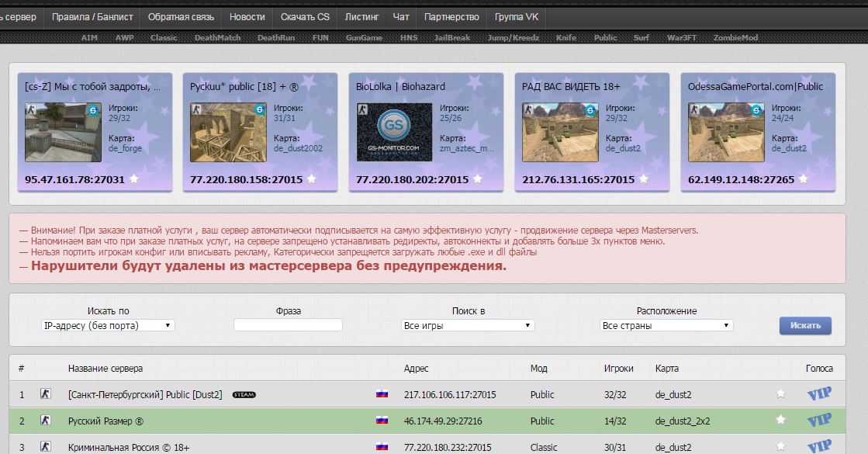Open the de_dust2002 map thumbnail
Image resolution: width=868 pixels, height=454 pixels.
(228, 133)
